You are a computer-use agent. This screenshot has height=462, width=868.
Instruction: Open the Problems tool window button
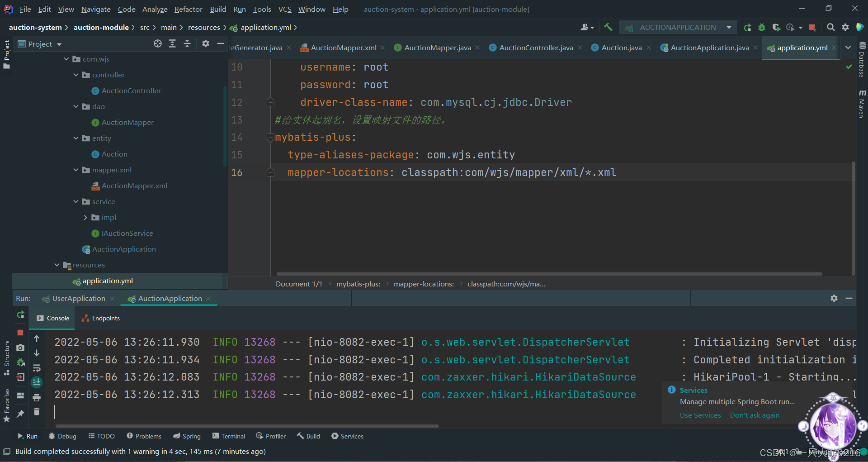(x=144, y=436)
